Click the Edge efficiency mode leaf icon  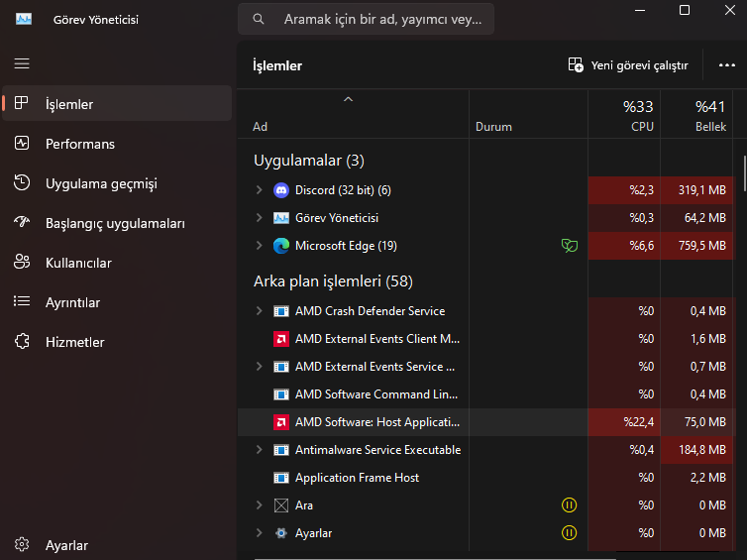[x=569, y=246]
